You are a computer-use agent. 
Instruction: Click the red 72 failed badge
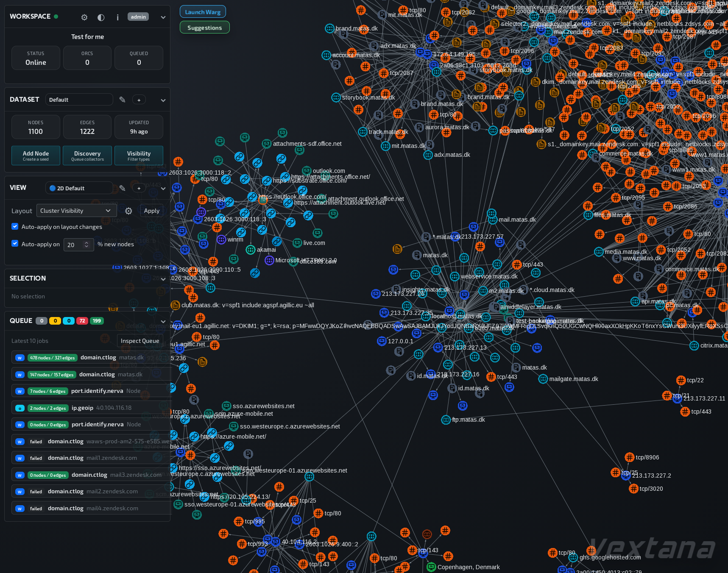pyautogui.click(x=82, y=321)
